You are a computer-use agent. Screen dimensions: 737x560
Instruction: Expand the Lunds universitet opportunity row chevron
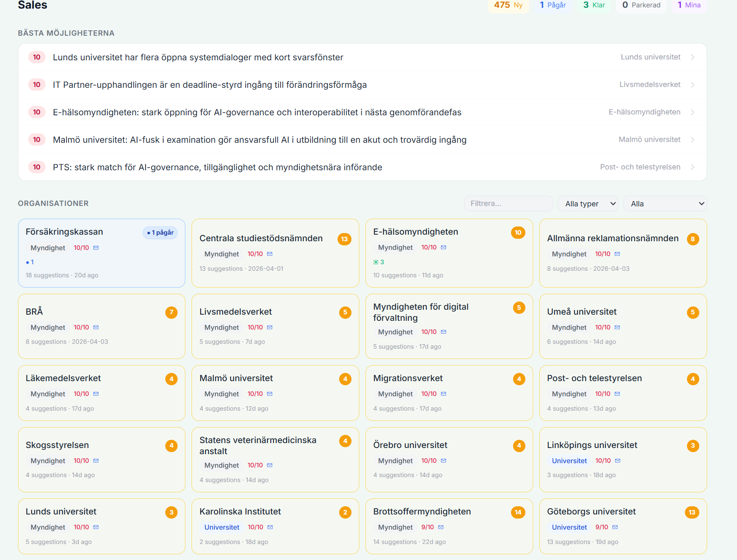coord(693,57)
